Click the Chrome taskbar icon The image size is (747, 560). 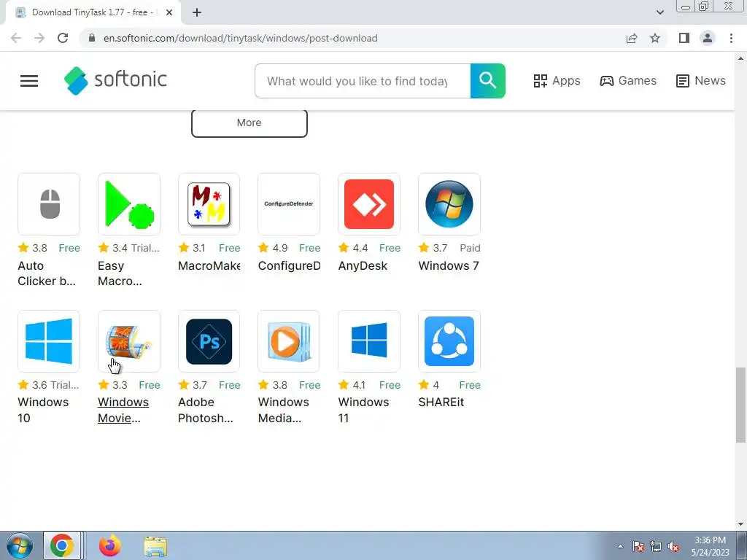tap(62, 545)
